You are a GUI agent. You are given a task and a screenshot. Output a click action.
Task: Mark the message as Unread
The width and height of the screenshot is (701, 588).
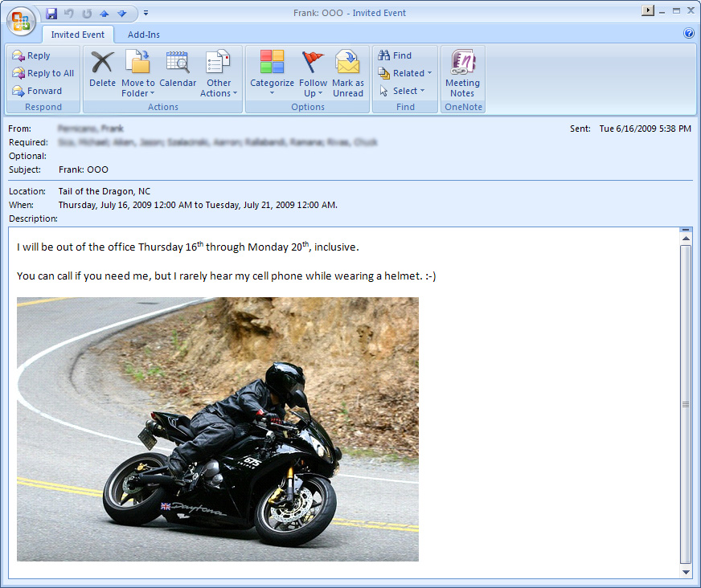click(x=348, y=73)
